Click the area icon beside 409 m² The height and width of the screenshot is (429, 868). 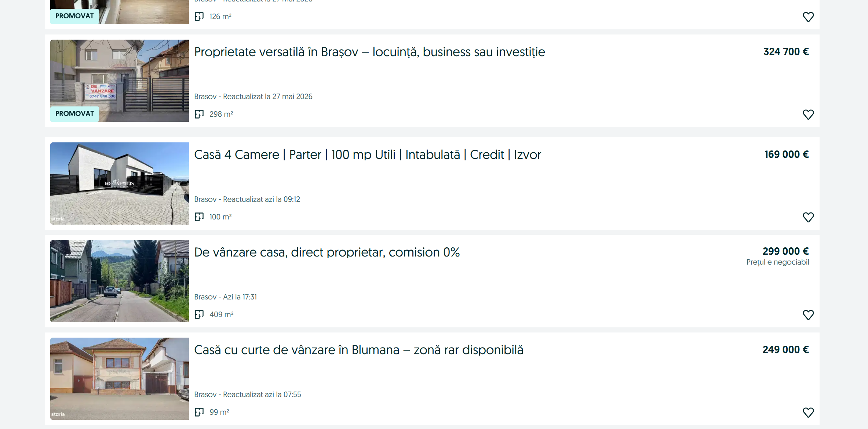tap(199, 315)
